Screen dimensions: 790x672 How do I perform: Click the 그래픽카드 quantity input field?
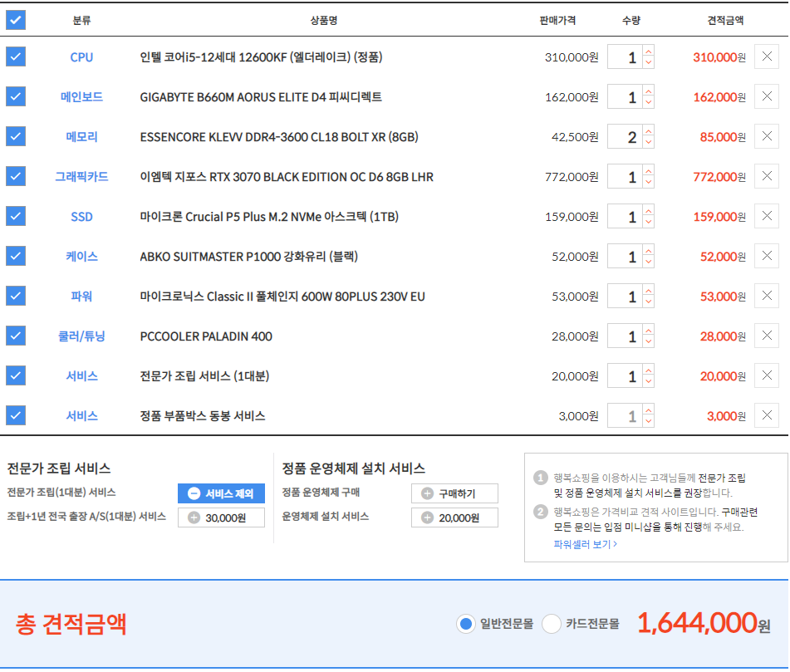point(625,176)
